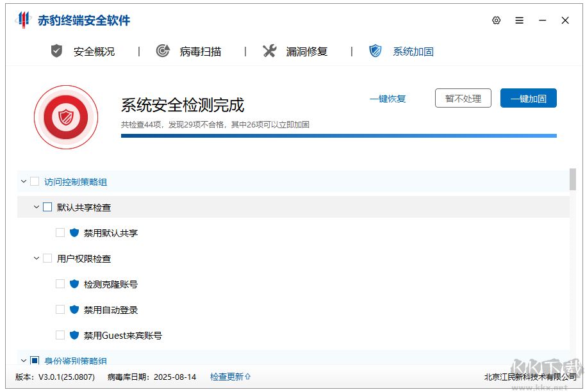
Task: Click the system hardening shield icon
Action: pyautogui.click(x=374, y=51)
